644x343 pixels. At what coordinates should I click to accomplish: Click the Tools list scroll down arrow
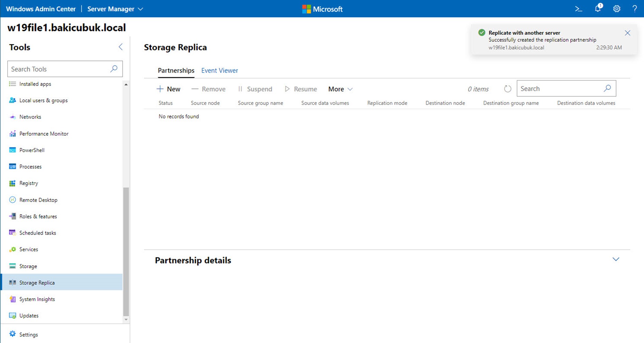tap(126, 319)
